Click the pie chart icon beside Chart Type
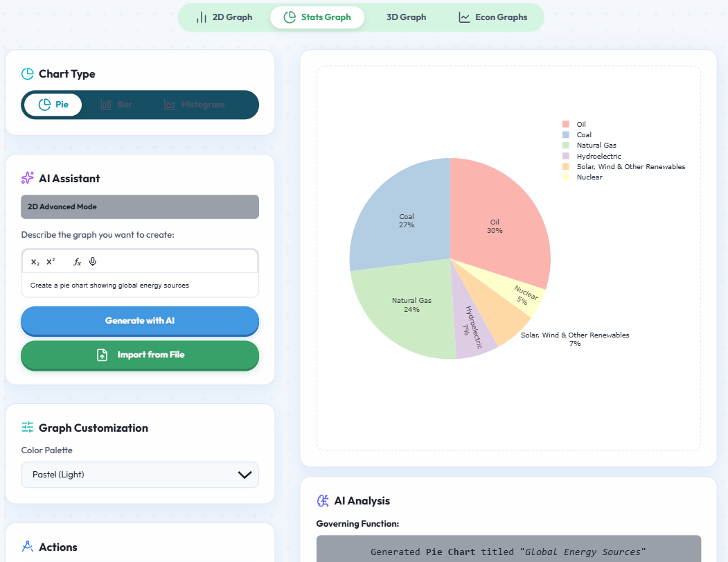Image resolution: width=728 pixels, height=562 pixels. coord(28,73)
